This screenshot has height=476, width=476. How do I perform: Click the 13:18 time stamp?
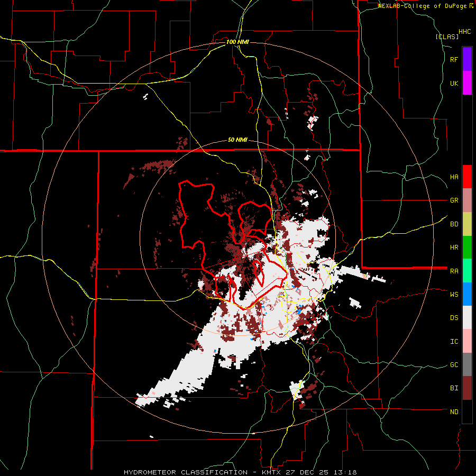(346, 472)
